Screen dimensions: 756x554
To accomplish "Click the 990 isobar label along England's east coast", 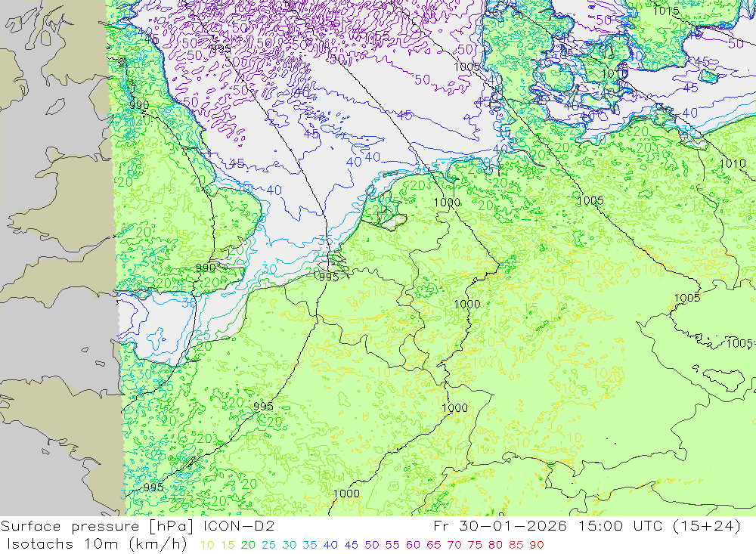I will [139, 104].
